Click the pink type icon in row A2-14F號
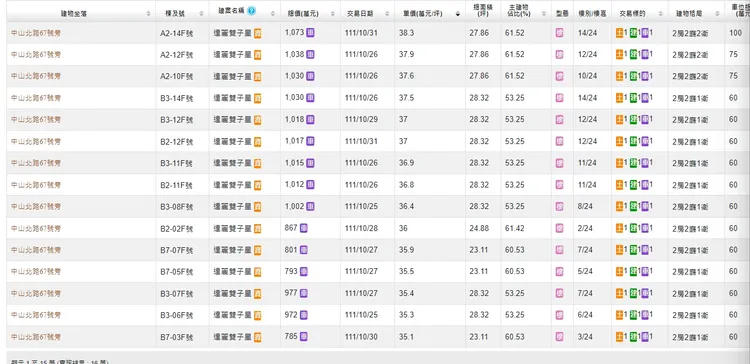 559,33
